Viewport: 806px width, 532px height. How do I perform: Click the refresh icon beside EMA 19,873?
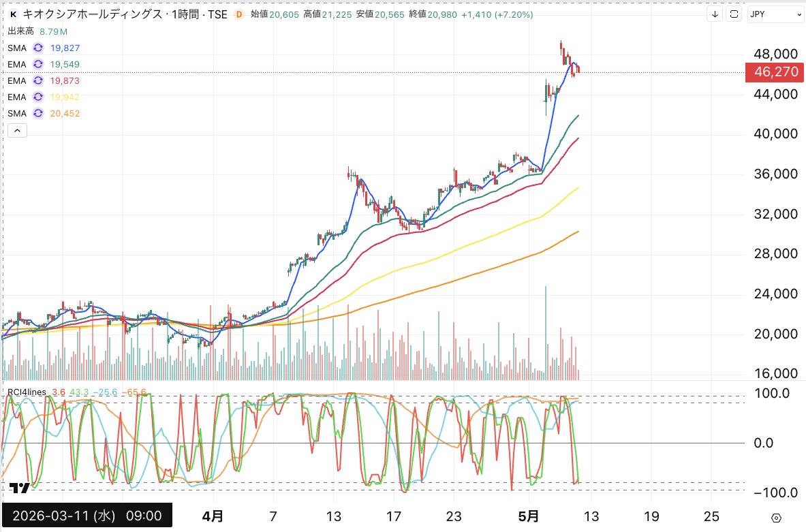[38, 80]
